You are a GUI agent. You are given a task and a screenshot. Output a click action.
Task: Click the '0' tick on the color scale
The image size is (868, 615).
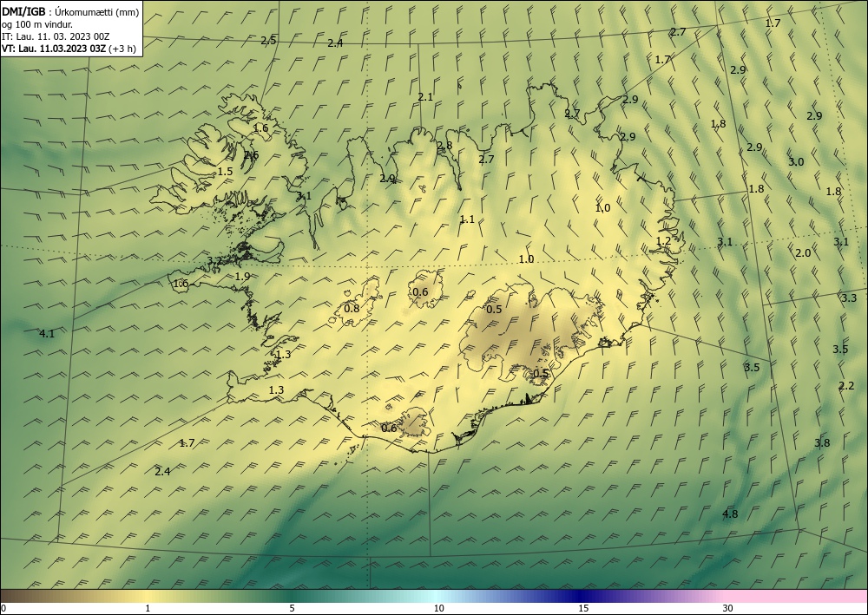[3, 608]
